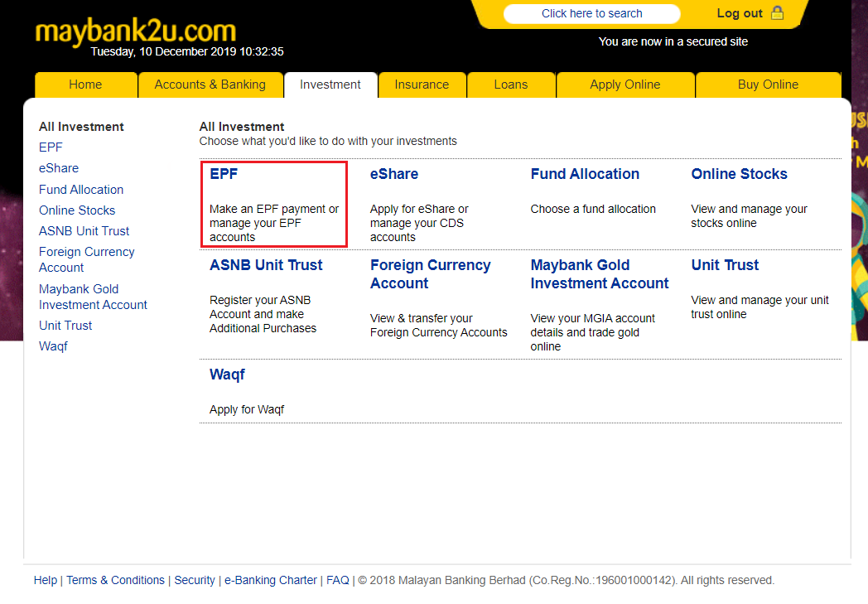
Task: Click 'View and manage your stocks online' text
Action: click(749, 216)
